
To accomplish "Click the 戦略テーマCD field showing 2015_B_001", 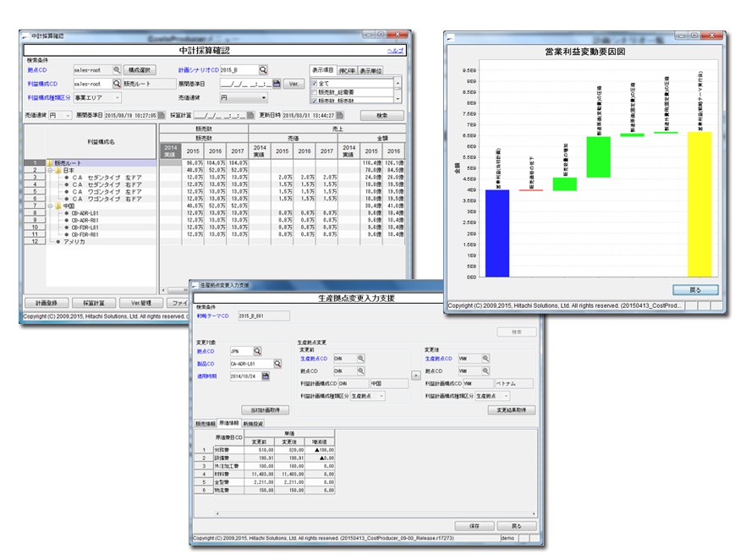I will point(264,316).
